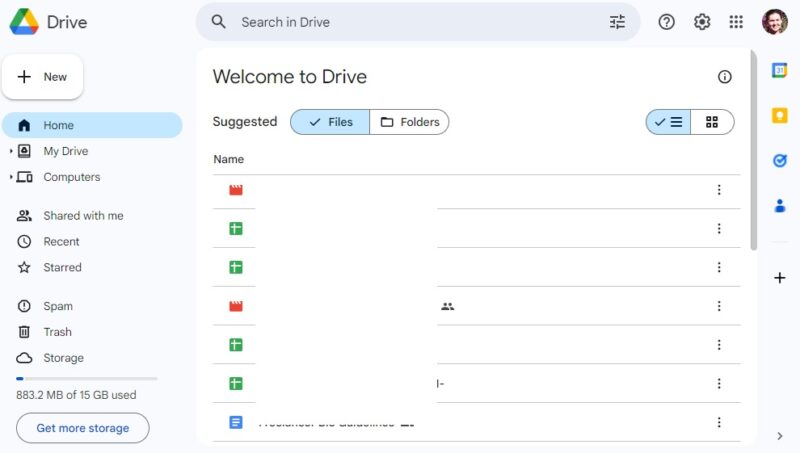
Task: Click the Search in Drive field
Action: (x=418, y=22)
